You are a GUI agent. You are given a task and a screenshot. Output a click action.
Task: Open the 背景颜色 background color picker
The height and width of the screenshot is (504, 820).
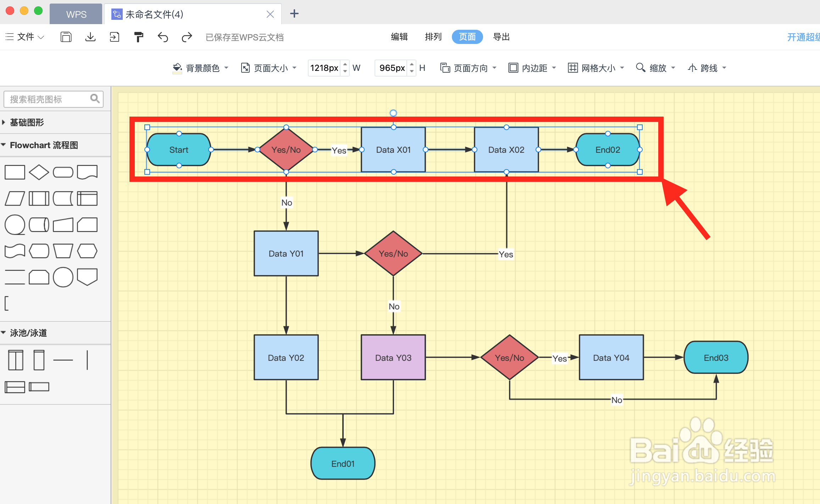click(x=200, y=68)
